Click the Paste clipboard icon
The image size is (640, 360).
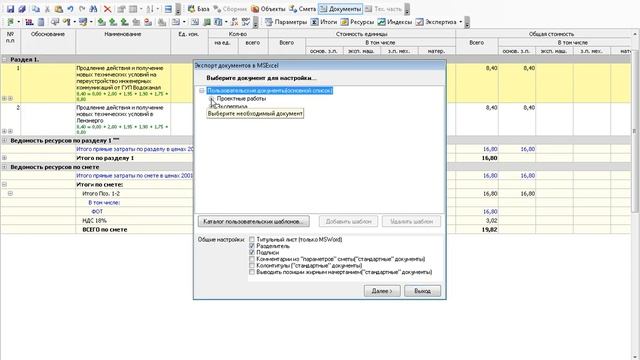59,9
